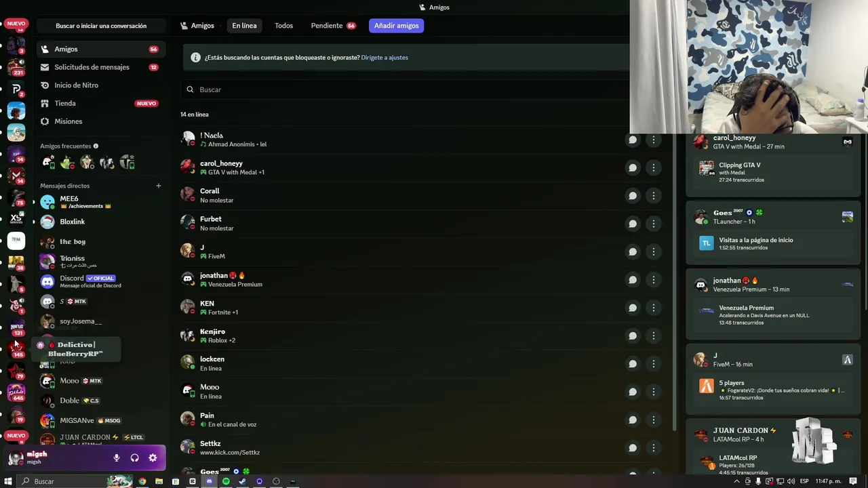Follow the Dirígete a ajustes link
The height and width of the screenshot is (488, 868).
(x=384, y=58)
